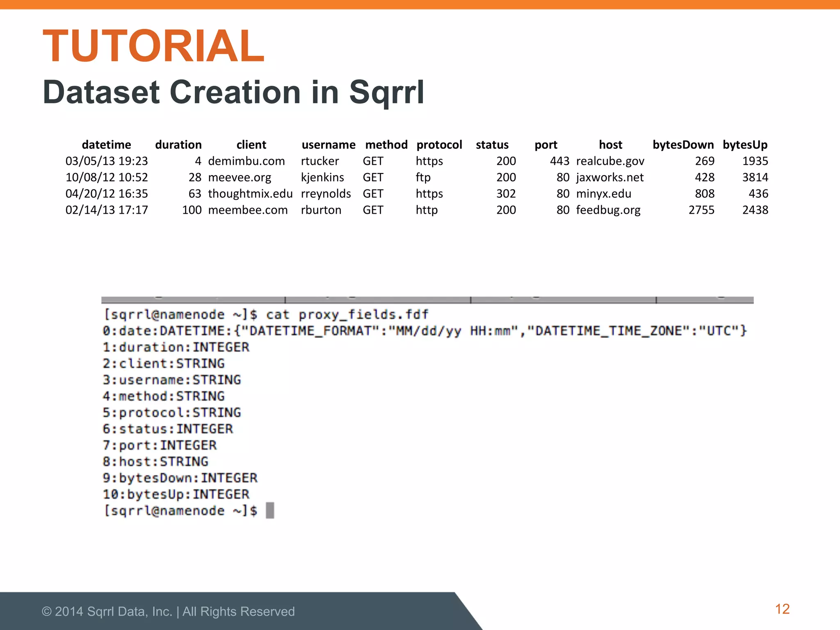This screenshot has width=840, height=630.
Task: Click the Sqrrl Data copyright footer text
Action: [168, 612]
